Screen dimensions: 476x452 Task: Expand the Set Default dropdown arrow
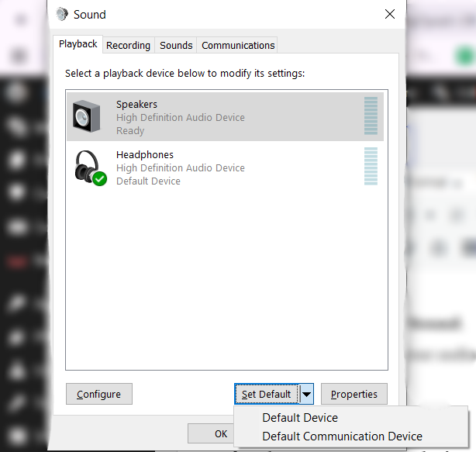306,394
